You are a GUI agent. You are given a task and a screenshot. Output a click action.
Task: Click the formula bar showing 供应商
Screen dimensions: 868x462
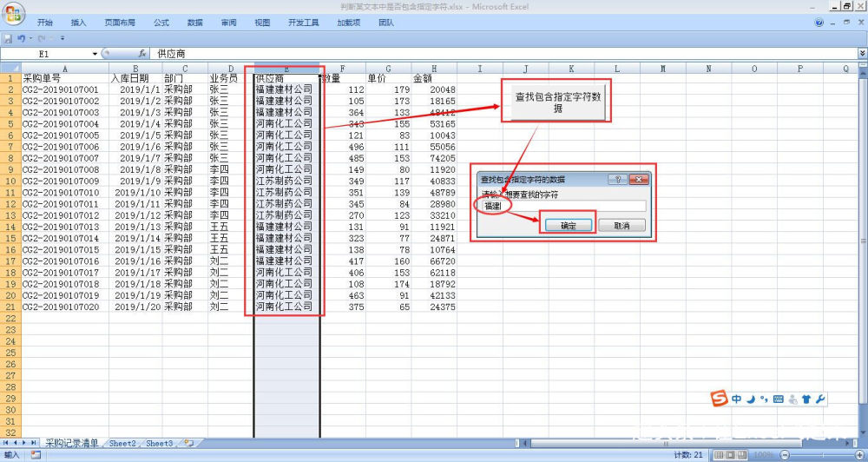click(503, 54)
